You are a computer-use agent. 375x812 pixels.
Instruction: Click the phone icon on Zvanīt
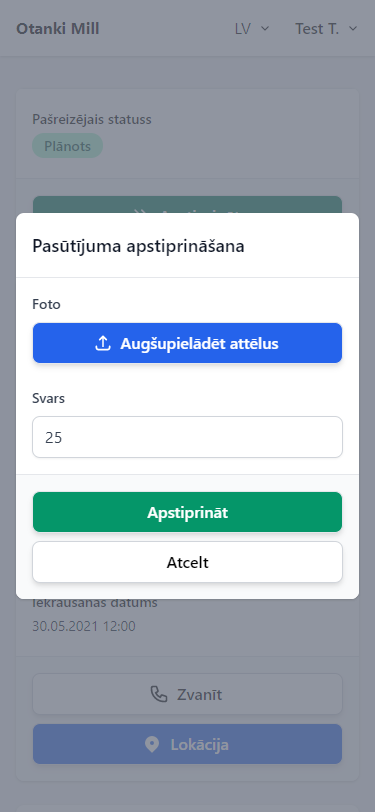[159, 694]
